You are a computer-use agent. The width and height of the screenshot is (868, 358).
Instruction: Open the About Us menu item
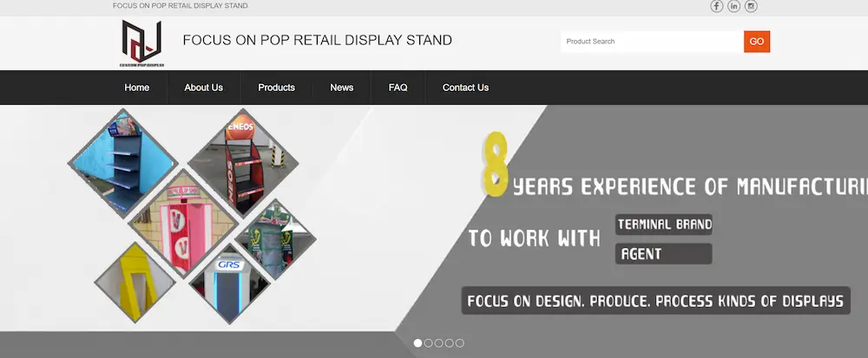coord(204,88)
